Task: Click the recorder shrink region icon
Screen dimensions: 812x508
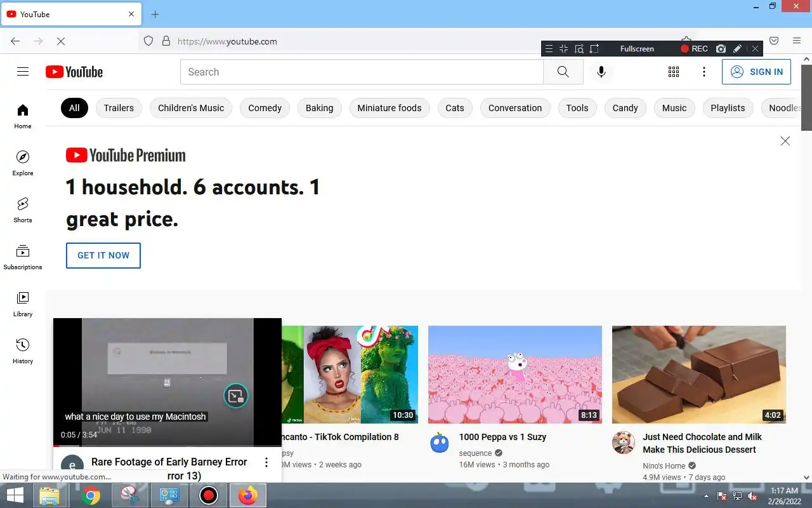Action: 563,49
